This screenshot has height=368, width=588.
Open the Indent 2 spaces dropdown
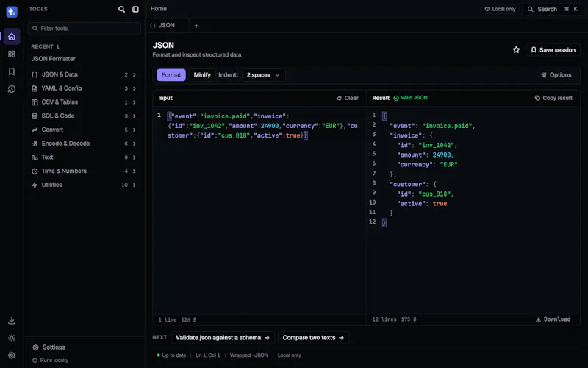coord(264,75)
